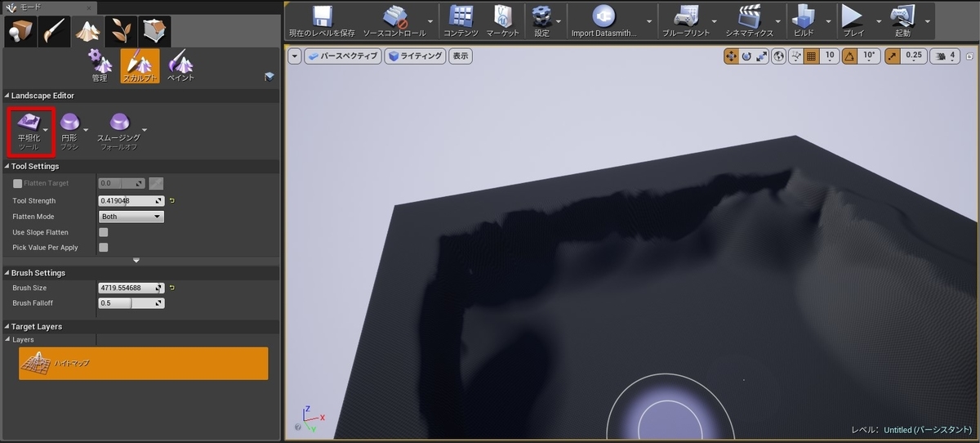Screen dimensions: 980x443
Task: Select the translate gizmo icon
Action: pos(731,56)
